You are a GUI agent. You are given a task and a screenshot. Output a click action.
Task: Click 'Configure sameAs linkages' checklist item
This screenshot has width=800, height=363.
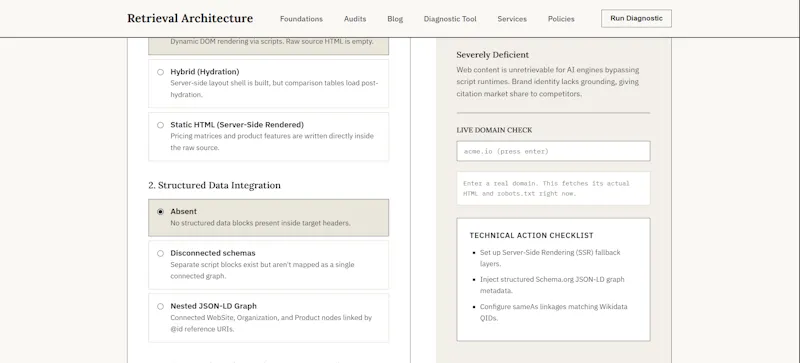(554, 312)
